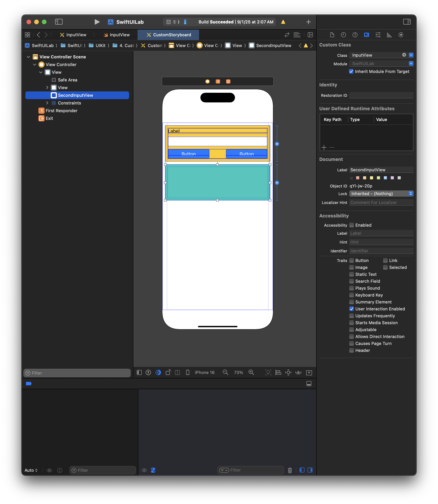Delete console output with trash icon
Image resolution: width=438 pixels, height=504 pixels.
[290, 470]
